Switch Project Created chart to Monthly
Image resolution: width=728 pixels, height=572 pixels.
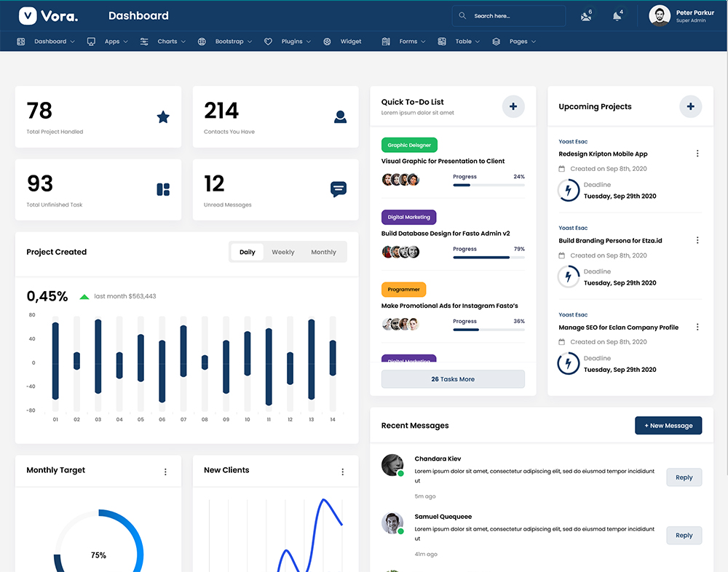click(323, 253)
